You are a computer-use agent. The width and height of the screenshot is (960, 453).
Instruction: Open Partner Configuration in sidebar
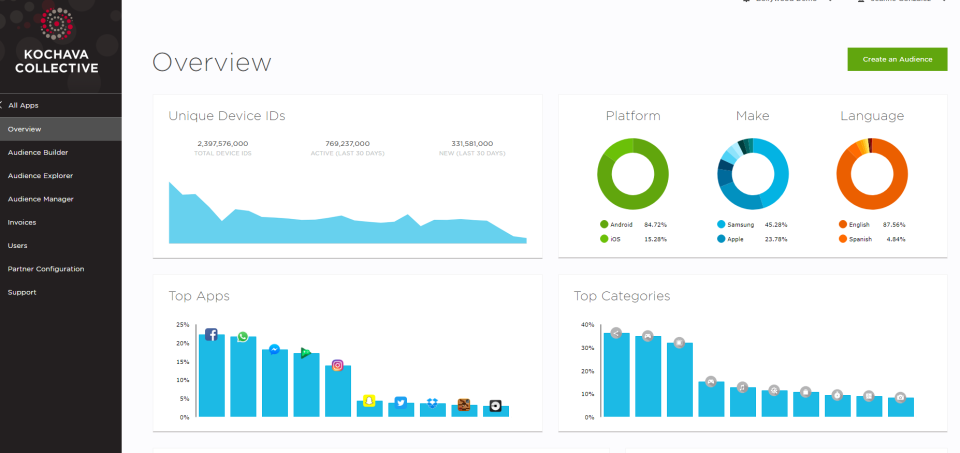(x=46, y=269)
